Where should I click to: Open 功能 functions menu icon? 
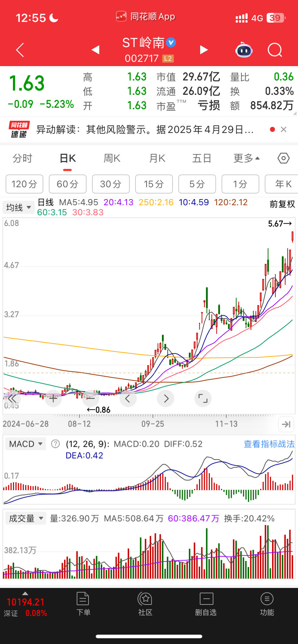tap(267, 604)
